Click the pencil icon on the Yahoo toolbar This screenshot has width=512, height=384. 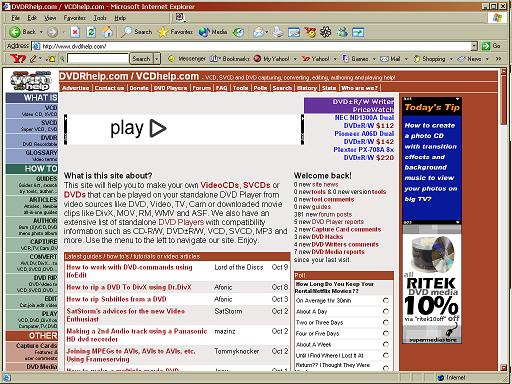(33, 59)
